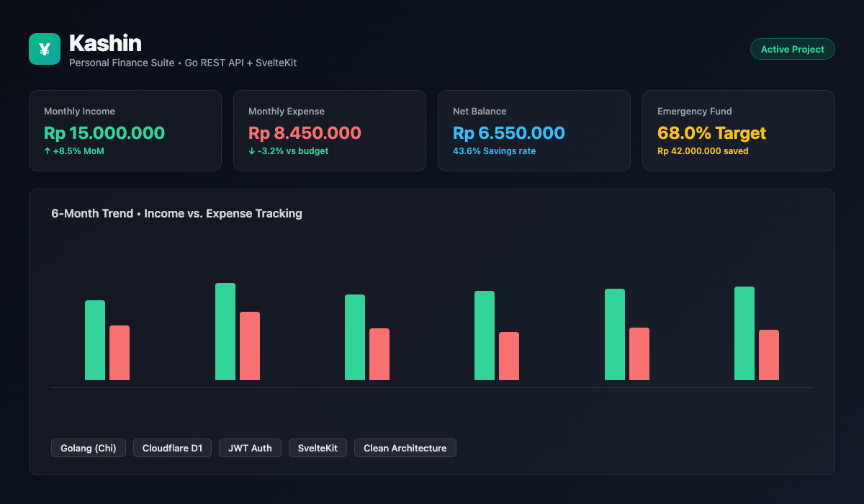The image size is (864, 504).
Task: Click the 6-Month Trend chart title
Action: [177, 214]
